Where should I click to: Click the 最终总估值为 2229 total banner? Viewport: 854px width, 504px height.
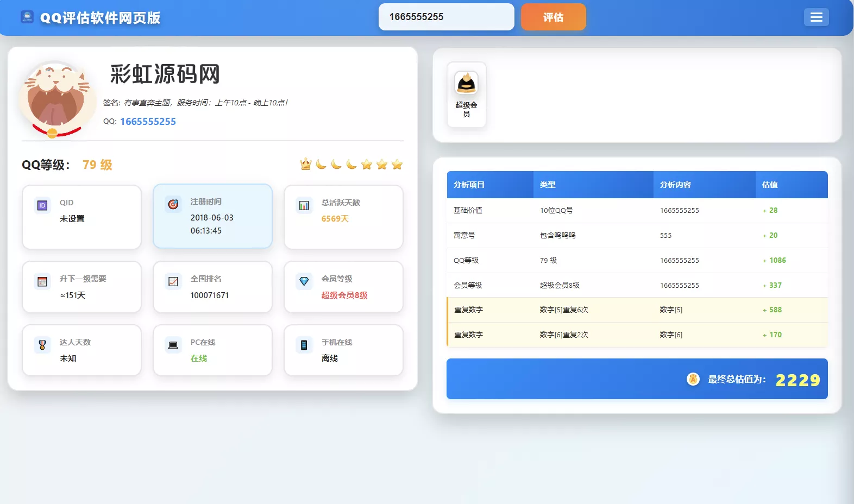pyautogui.click(x=637, y=379)
